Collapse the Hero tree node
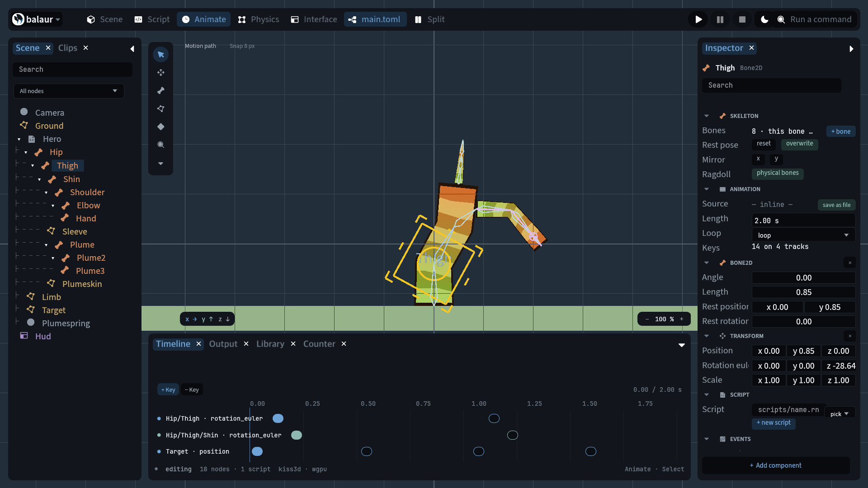Viewport: 868px width, 488px height. 19,139
